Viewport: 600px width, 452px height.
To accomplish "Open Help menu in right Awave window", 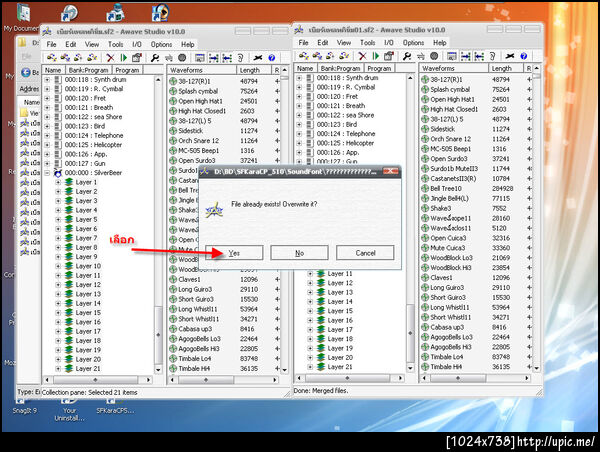I will pos(439,43).
